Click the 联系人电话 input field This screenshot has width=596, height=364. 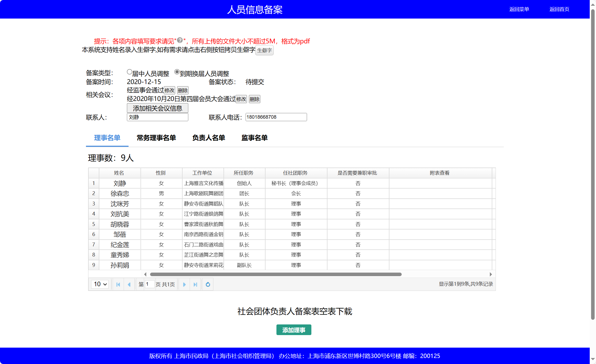(276, 117)
